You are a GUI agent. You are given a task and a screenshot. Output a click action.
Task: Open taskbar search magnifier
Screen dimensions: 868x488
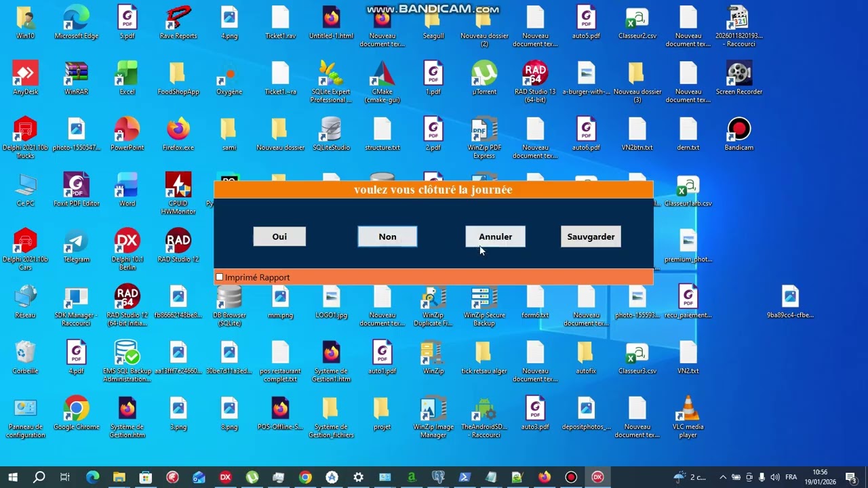coord(39,477)
